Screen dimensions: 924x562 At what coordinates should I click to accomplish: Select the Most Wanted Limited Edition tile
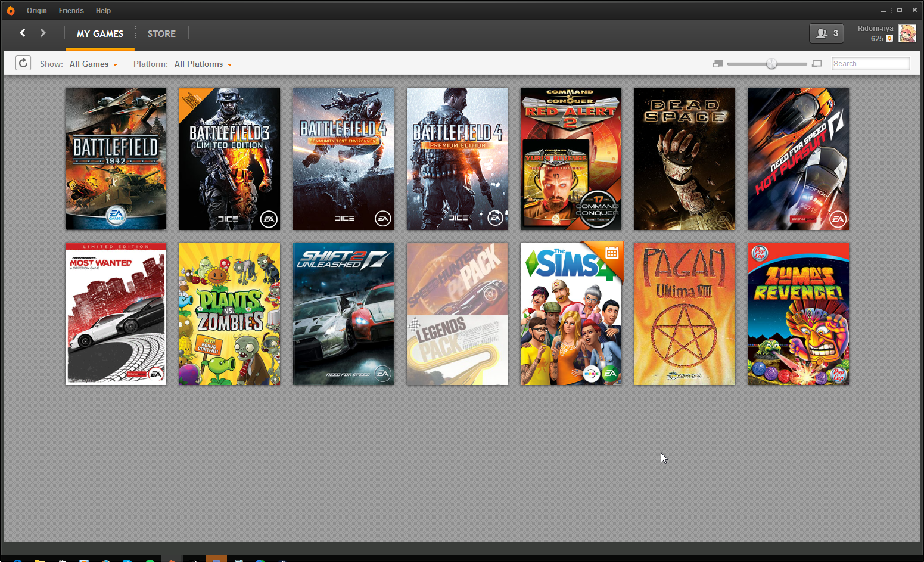[x=116, y=314]
